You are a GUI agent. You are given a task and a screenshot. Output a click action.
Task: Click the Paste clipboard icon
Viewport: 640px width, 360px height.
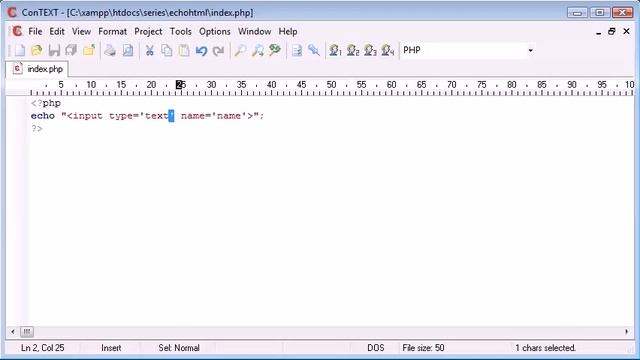coord(184,51)
